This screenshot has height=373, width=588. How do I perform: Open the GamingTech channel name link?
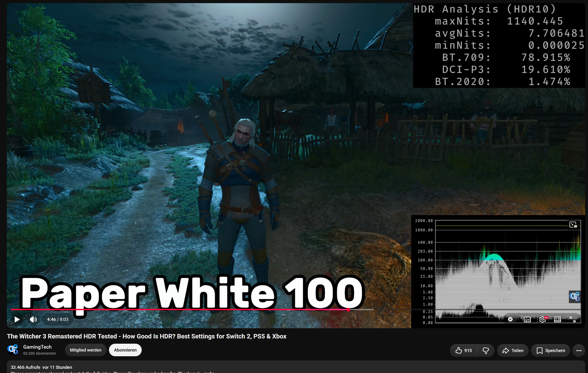(x=37, y=347)
